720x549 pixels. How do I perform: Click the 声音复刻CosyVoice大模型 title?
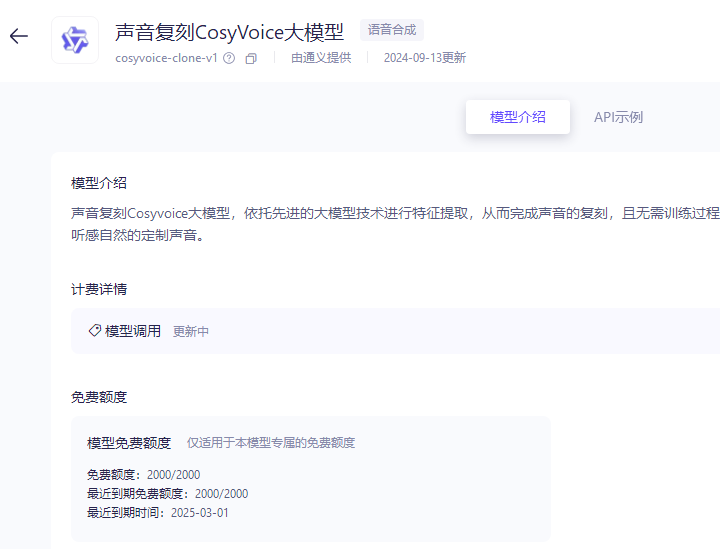(229, 32)
